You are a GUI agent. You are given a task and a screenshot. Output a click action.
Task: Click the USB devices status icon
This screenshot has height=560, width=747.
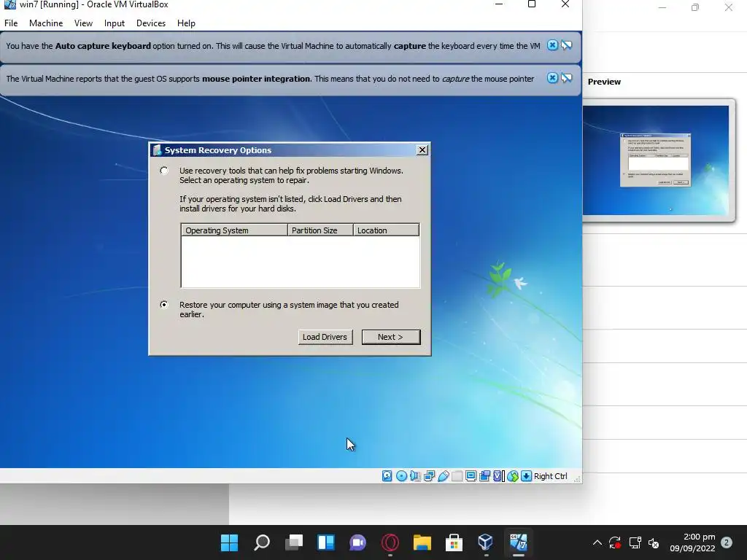tap(443, 475)
